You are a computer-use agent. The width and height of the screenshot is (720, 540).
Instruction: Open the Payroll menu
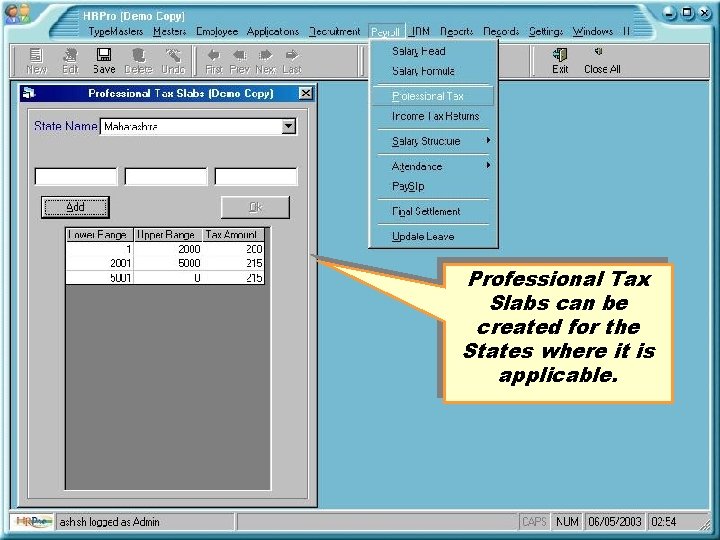point(386,32)
